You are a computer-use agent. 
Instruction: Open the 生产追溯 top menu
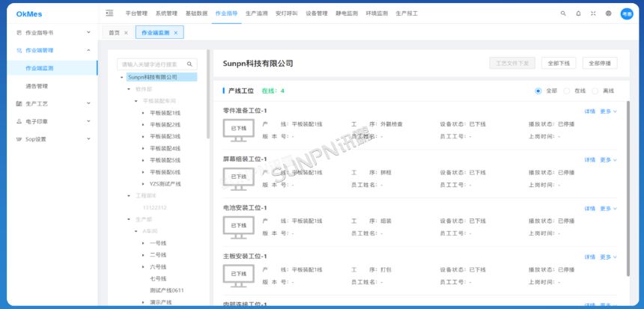[x=257, y=13]
